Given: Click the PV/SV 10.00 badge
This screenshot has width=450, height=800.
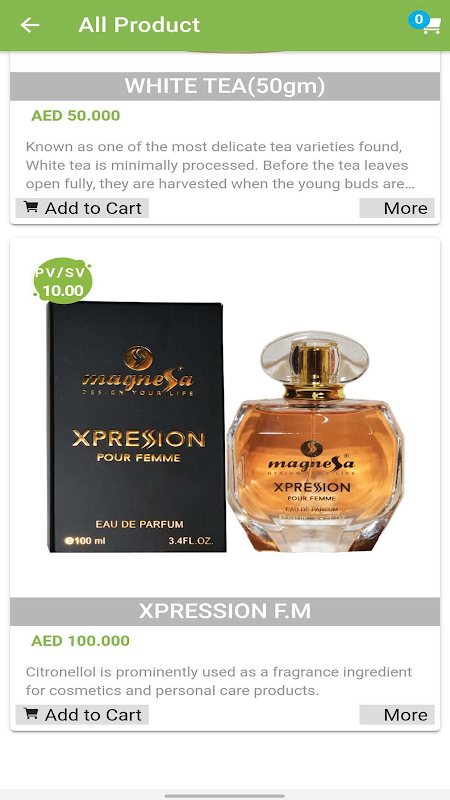Looking at the screenshot, I should pyautogui.click(x=63, y=281).
